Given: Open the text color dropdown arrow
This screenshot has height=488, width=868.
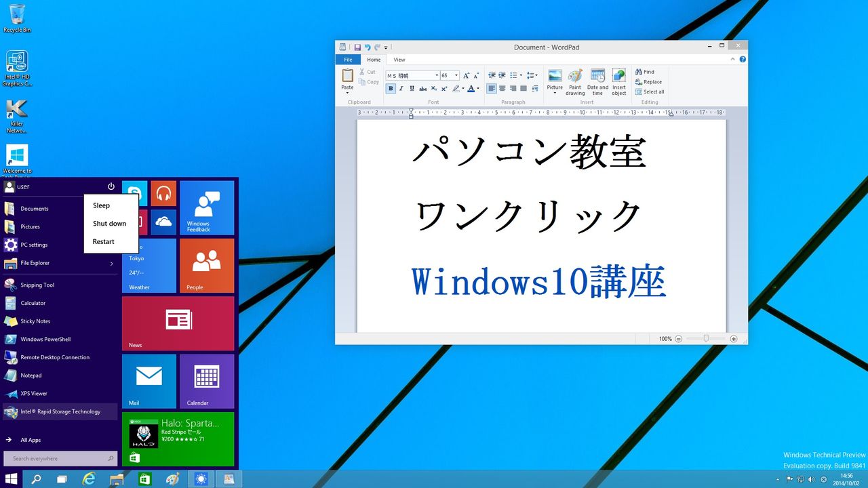Looking at the screenshot, I should 477,89.
